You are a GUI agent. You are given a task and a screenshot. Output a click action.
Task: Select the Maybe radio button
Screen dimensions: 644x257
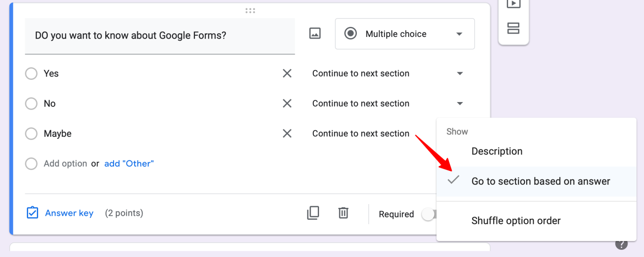point(31,134)
